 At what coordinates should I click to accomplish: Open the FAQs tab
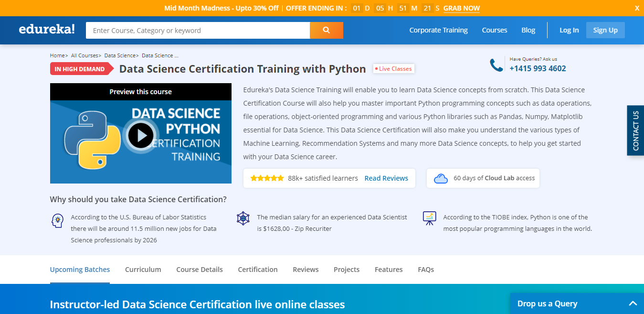point(425,269)
